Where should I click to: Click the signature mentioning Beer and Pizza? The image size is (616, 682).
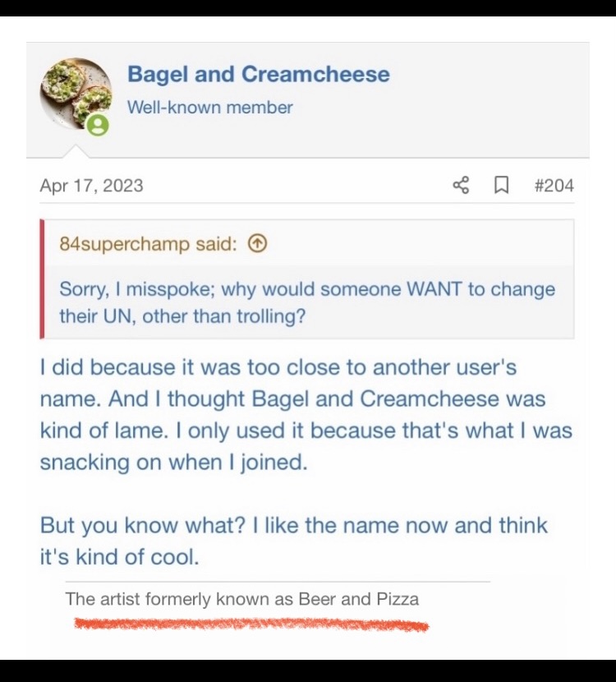(x=241, y=599)
